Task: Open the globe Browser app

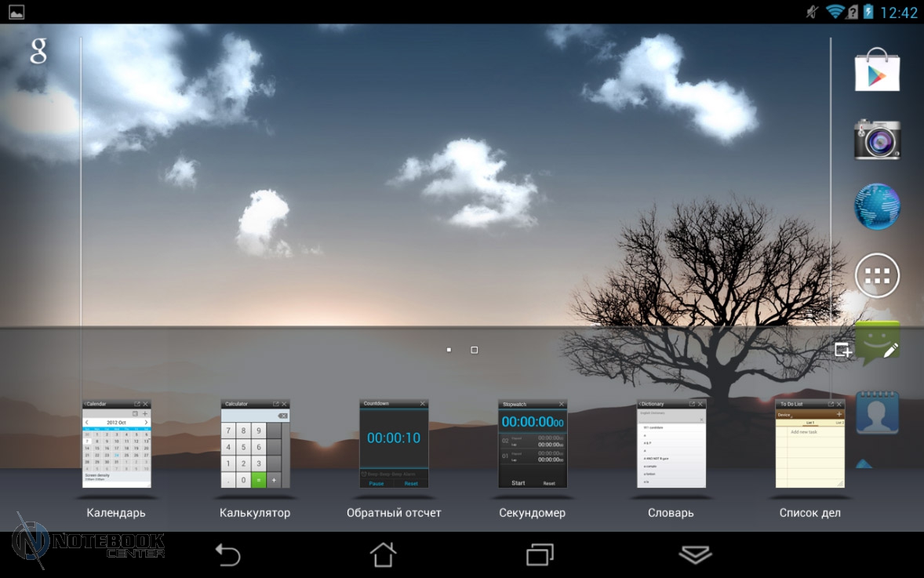Action: 877,207
